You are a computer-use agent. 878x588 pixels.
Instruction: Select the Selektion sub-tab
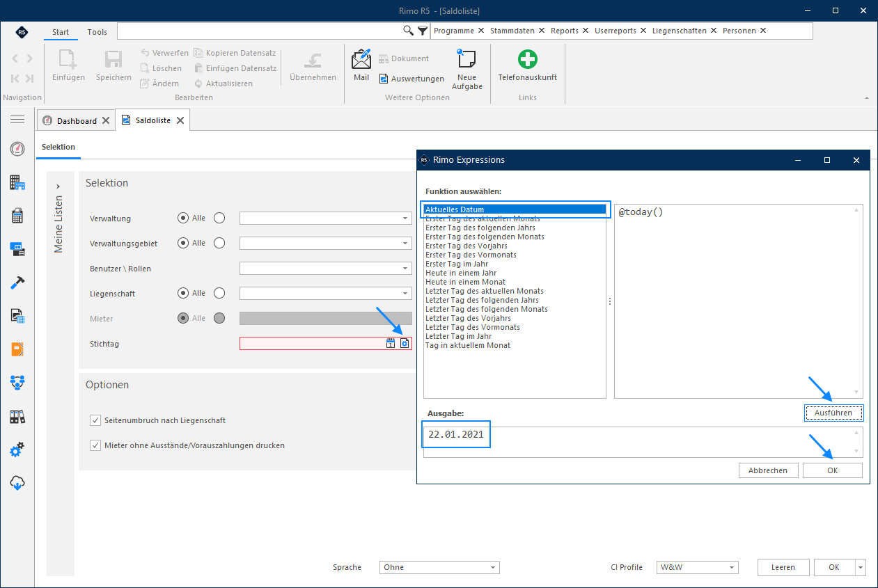58,147
